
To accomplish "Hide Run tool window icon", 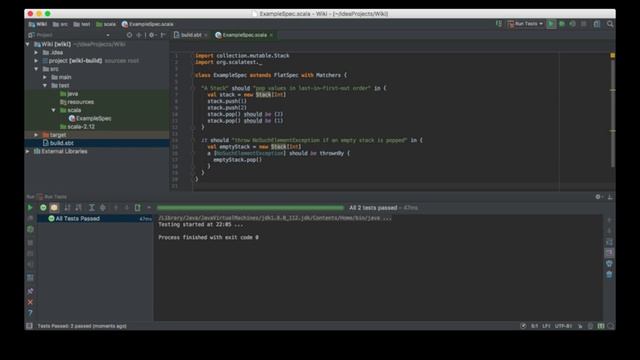I will pos(610,197).
